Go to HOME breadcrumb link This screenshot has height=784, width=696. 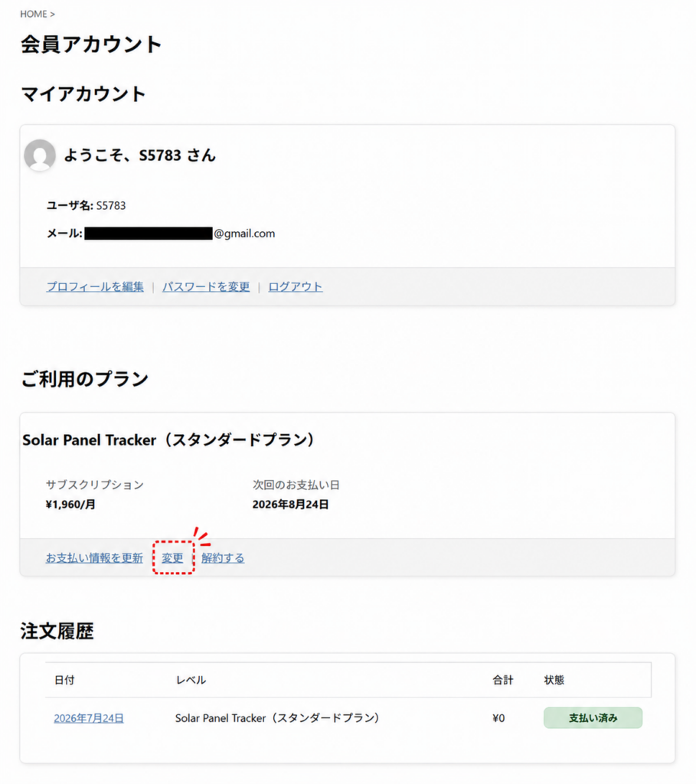click(x=33, y=14)
